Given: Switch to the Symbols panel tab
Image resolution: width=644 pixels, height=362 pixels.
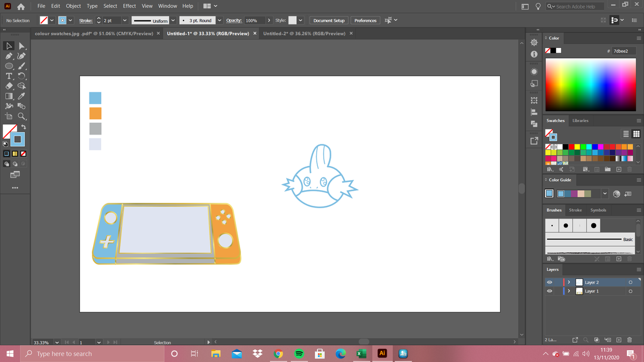Looking at the screenshot, I should 598,210.
